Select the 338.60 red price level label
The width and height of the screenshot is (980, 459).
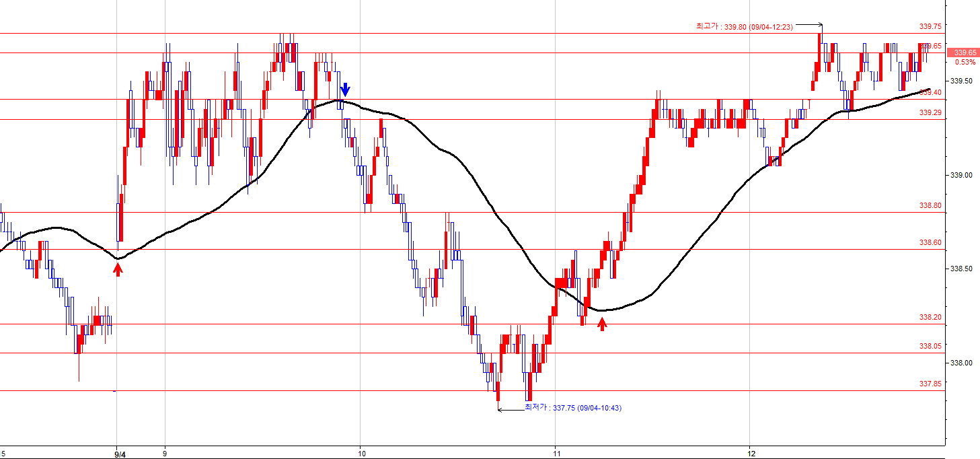(x=930, y=243)
